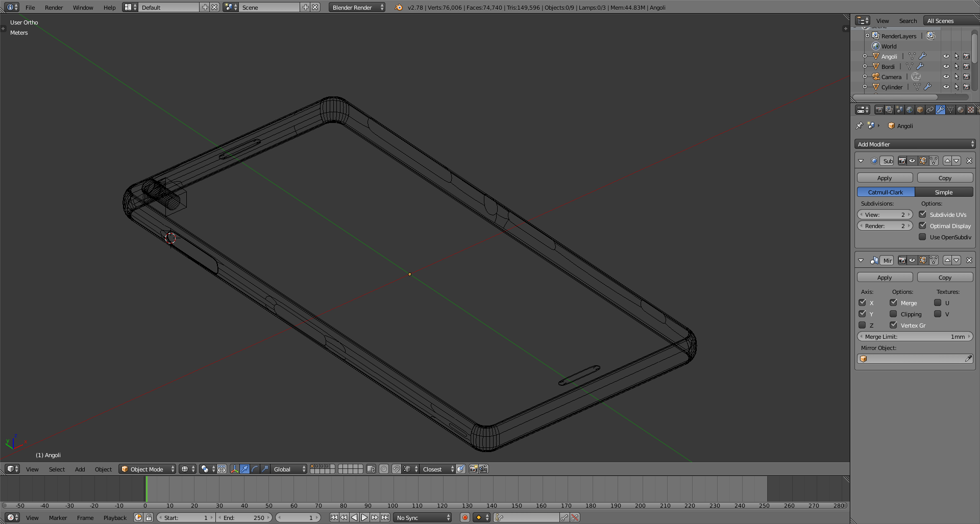Select the scale manipulator icon
This screenshot has height=524, width=980.
tap(265, 469)
